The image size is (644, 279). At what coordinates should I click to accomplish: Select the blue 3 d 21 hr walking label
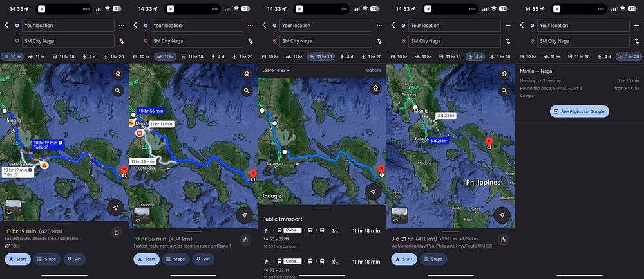(439, 141)
